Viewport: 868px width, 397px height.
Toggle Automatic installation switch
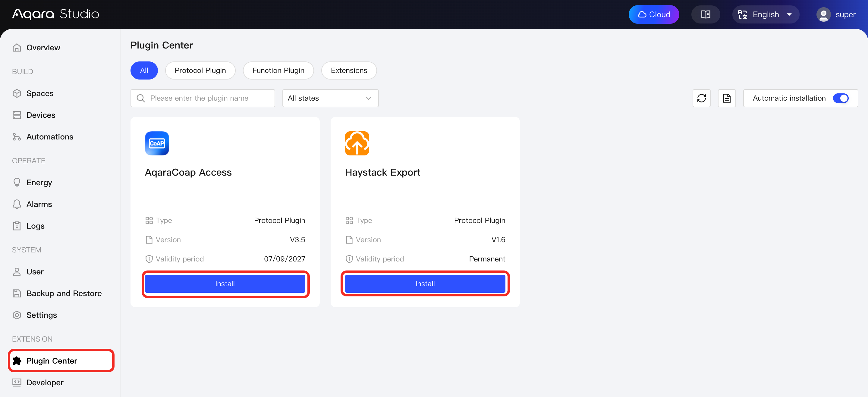(x=841, y=98)
